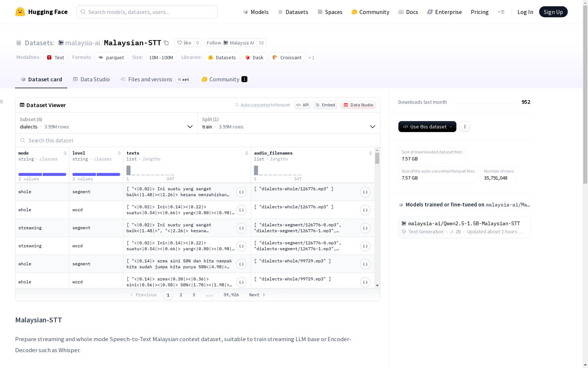The image size is (588, 368).
Task: Click the texts lengths histogram bar
Action: [x=128, y=170]
